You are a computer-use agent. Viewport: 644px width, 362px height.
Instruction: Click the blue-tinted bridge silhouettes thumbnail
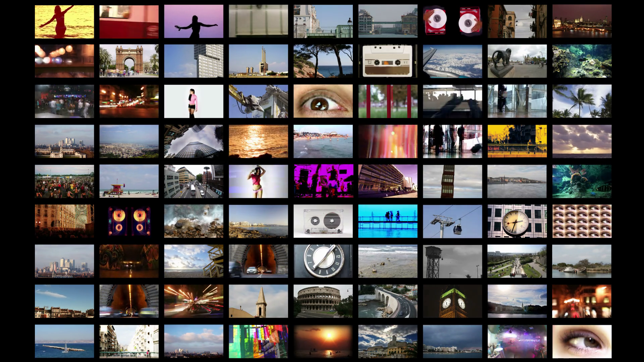tap(388, 221)
